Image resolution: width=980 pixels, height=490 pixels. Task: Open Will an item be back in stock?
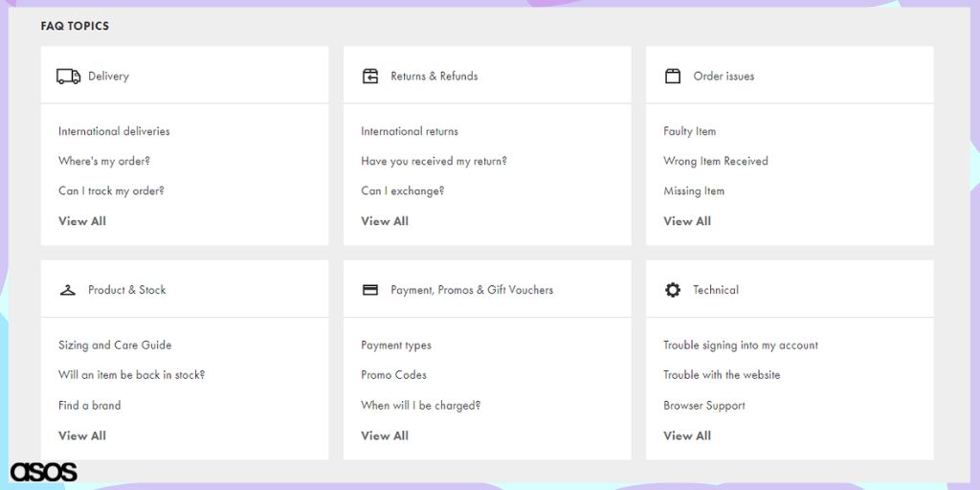[x=132, y=375]
